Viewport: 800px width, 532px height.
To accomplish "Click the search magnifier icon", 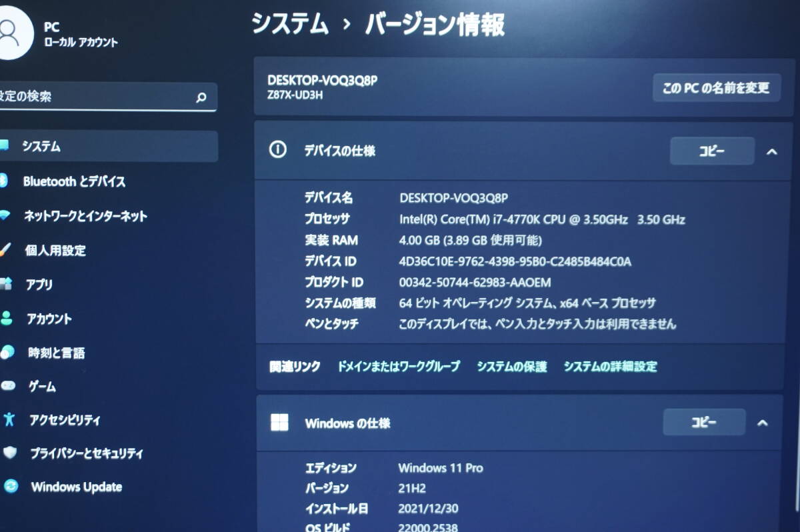I will (201, 98).
